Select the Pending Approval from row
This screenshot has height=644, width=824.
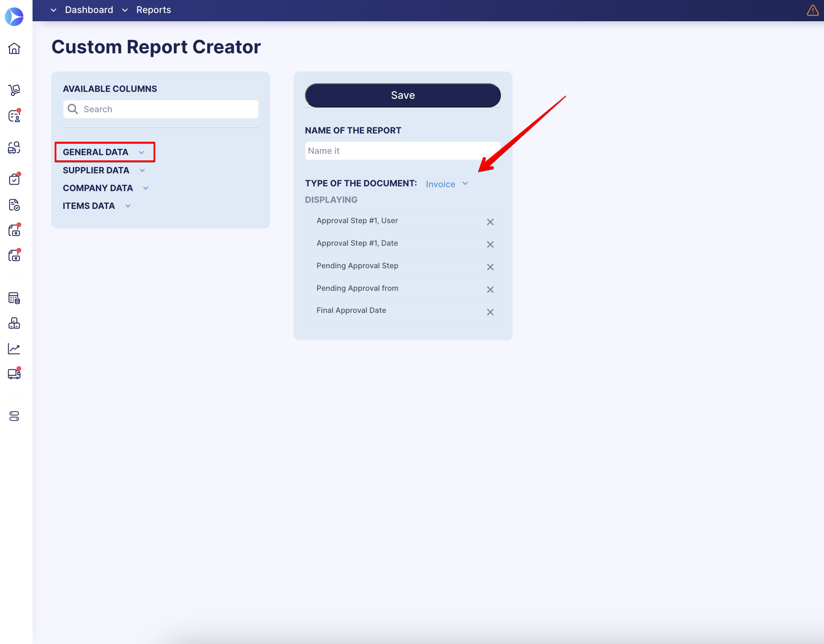click(x=402, y=288)
